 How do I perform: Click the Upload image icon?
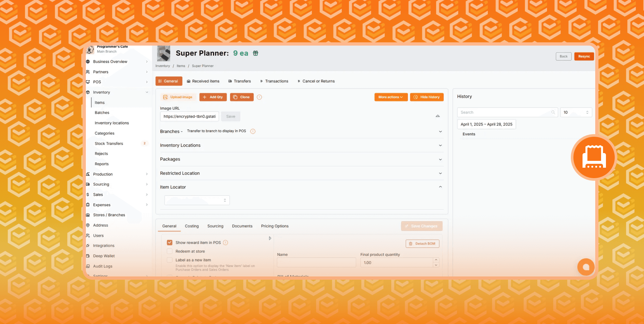(x=166, y=97)
